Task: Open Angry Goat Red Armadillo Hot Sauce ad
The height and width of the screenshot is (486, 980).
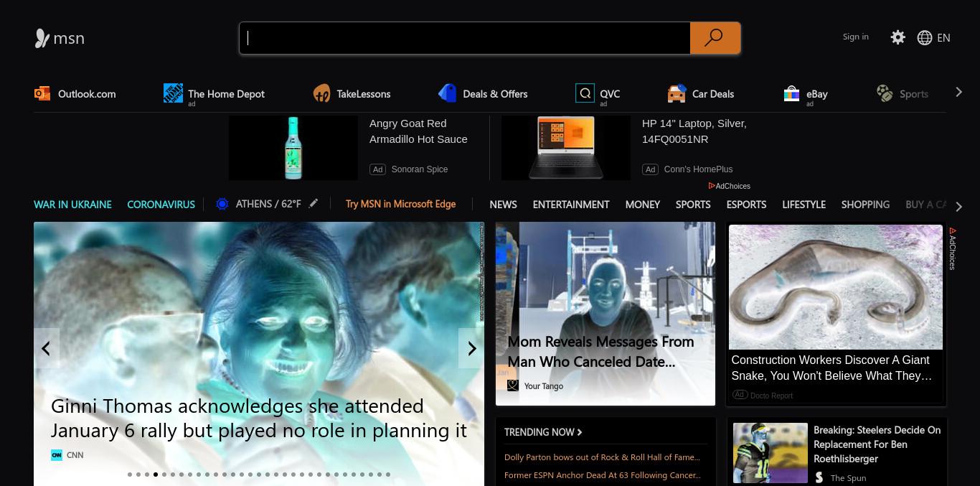Action: (418, 131)
